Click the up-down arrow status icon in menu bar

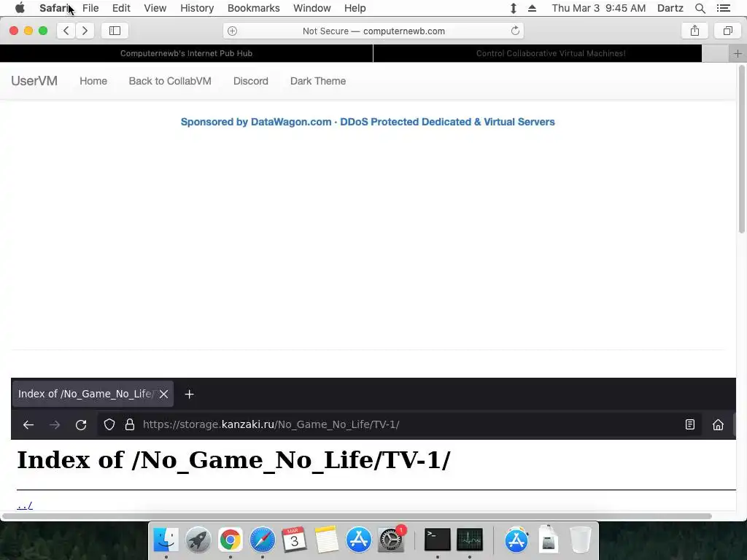(513, 8)
